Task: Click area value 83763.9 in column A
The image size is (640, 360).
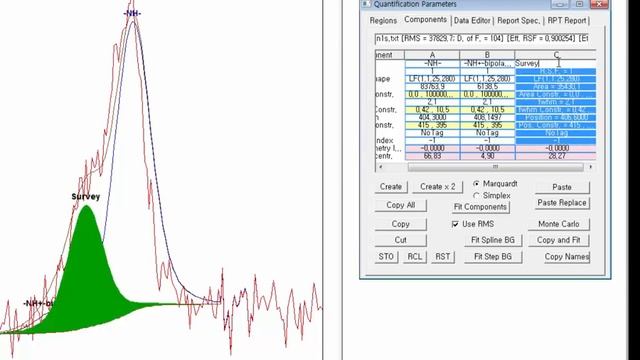Action: tap(432, 87)
